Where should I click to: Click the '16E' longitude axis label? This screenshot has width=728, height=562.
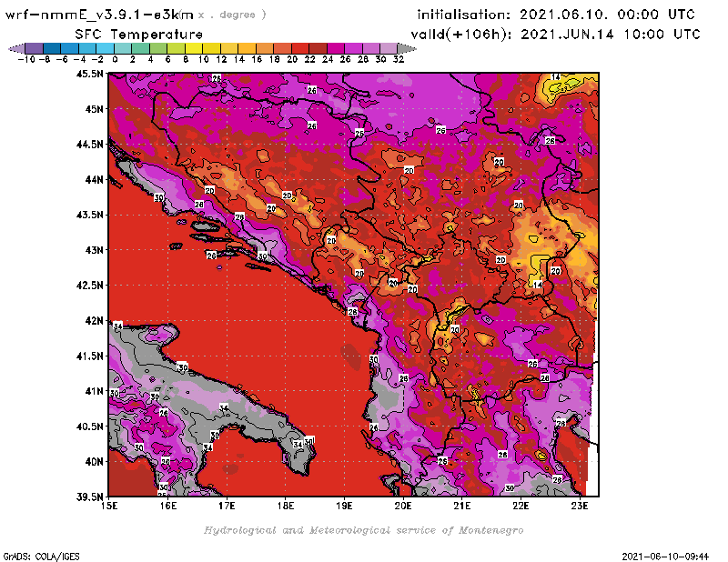coord(168,506)
